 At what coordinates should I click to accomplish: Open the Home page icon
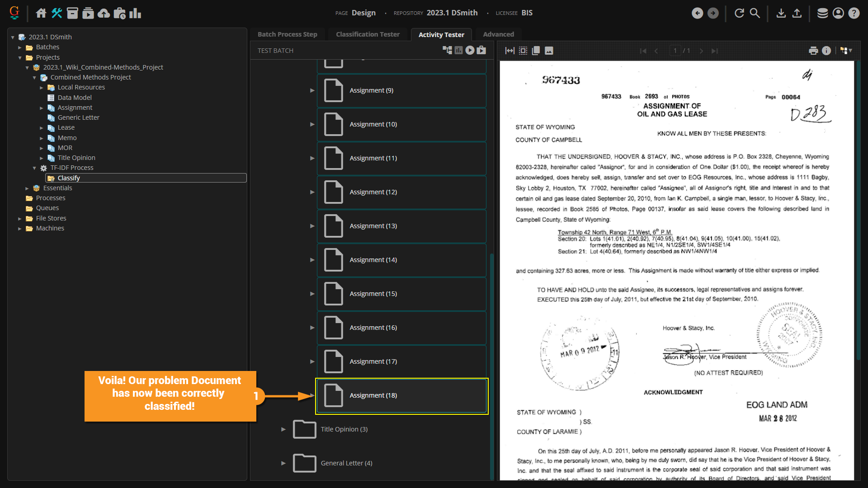coord(41,13)
